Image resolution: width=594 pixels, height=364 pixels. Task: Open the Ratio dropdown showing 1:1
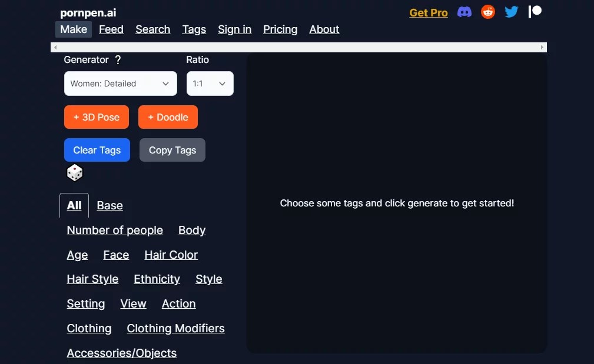click(210, 84)
